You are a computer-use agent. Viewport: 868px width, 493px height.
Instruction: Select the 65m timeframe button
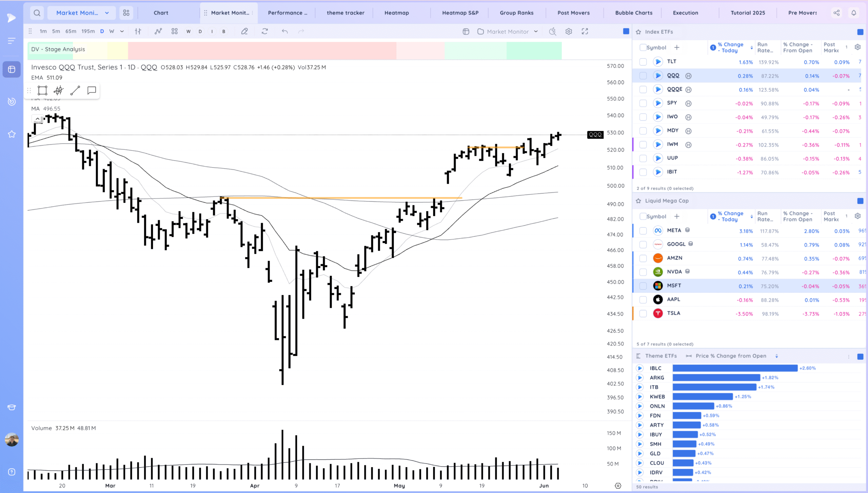[71, 32]
